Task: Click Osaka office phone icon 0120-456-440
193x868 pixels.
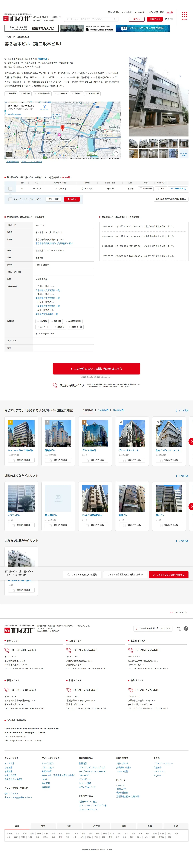Action: [x=69, y=650]
